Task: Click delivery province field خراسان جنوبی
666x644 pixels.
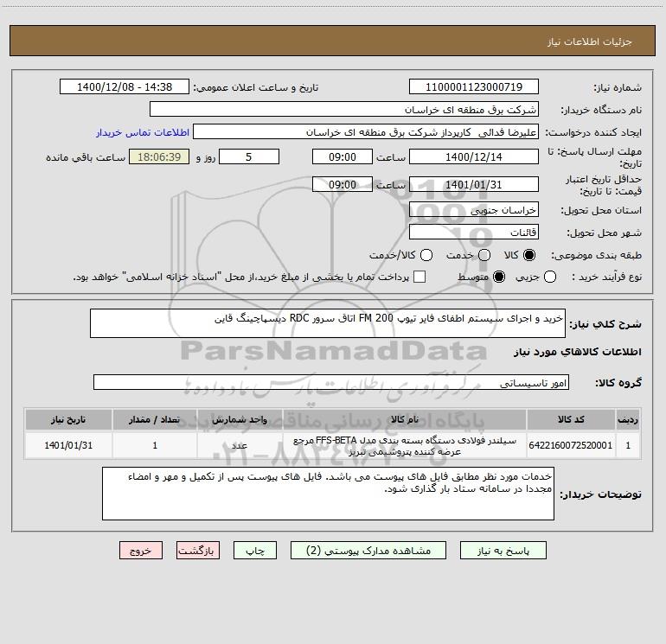Action: click(474, 210)
